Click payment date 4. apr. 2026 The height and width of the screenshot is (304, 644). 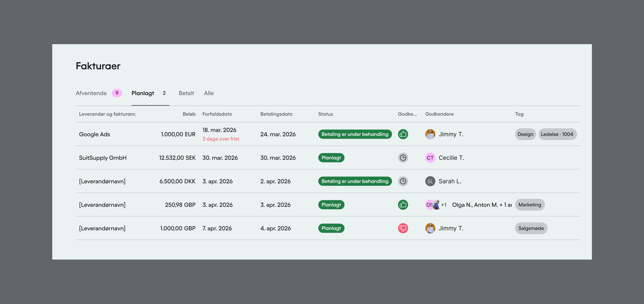[x=276, y=228]
